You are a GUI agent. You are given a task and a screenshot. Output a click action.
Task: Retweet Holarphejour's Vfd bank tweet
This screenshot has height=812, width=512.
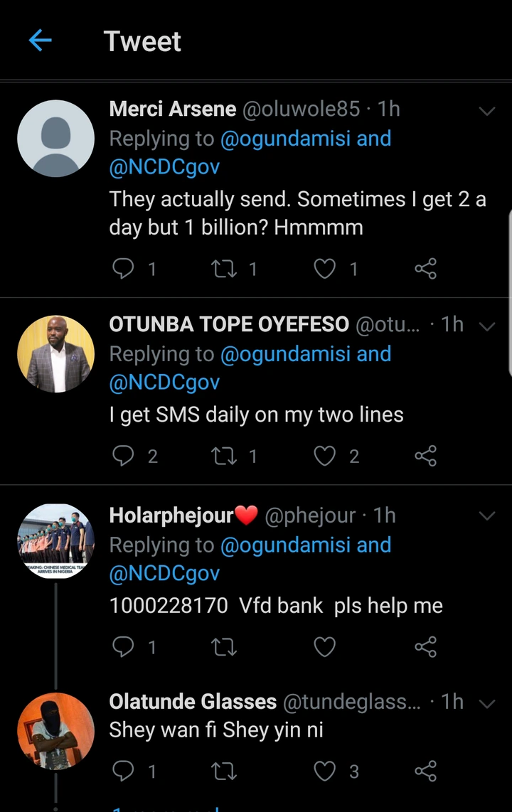(223, 646)
